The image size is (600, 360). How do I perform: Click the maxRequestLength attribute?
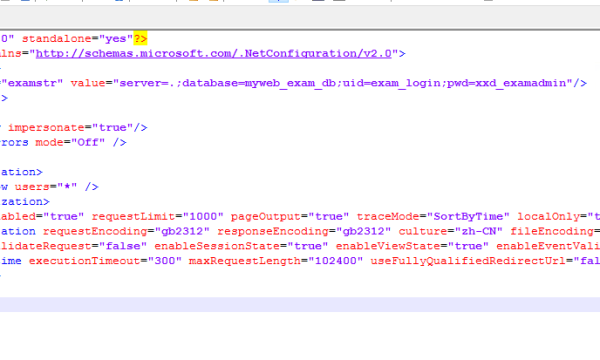tap(245, 261)
